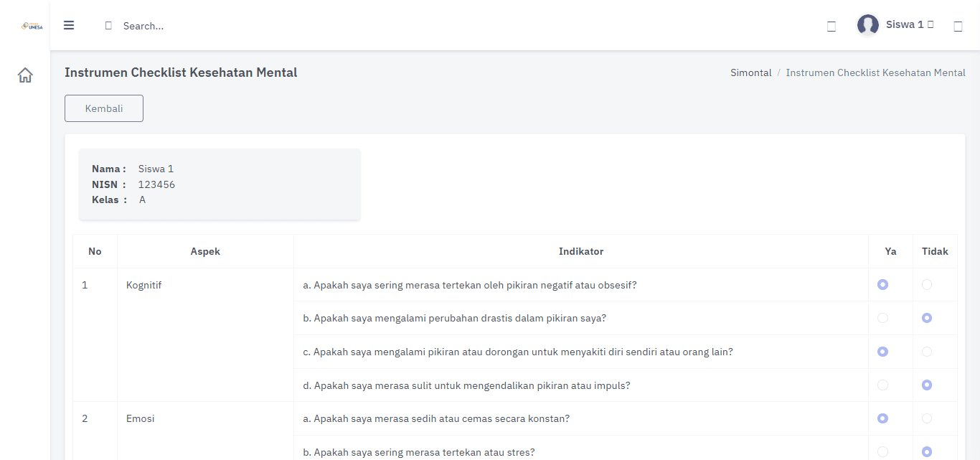The image size is (980, 460).
Task: Expand the Siswa 1 profile dropdown
Action: pos(910,24)
